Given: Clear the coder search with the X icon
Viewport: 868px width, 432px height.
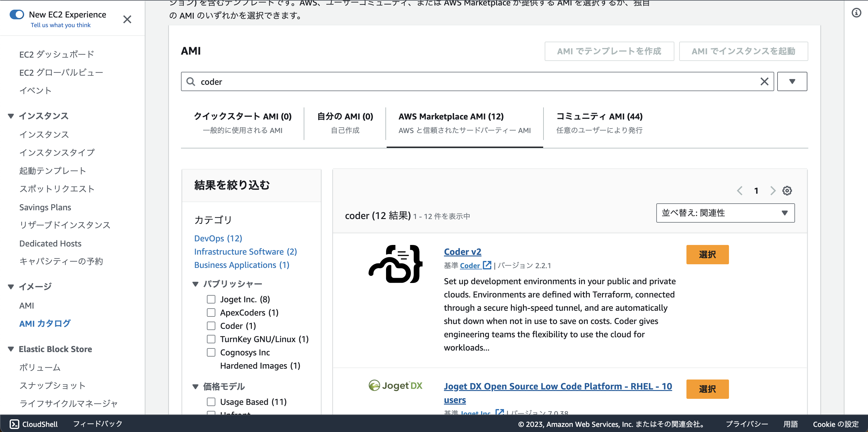Looking at the screenshot, I should (764, 81).
